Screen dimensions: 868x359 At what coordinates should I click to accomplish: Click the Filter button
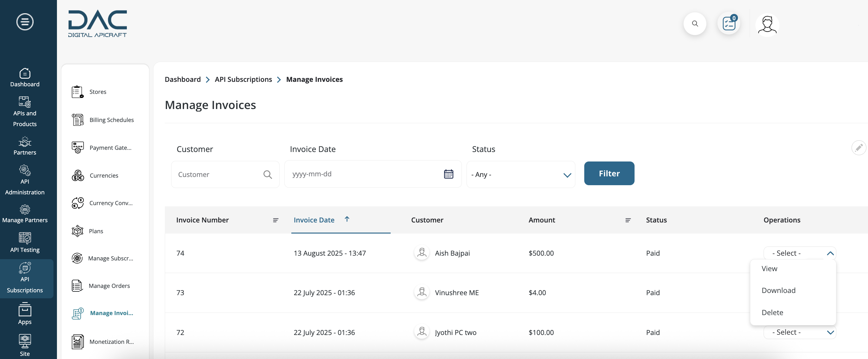pyautogui.click(x=609, y=173)
